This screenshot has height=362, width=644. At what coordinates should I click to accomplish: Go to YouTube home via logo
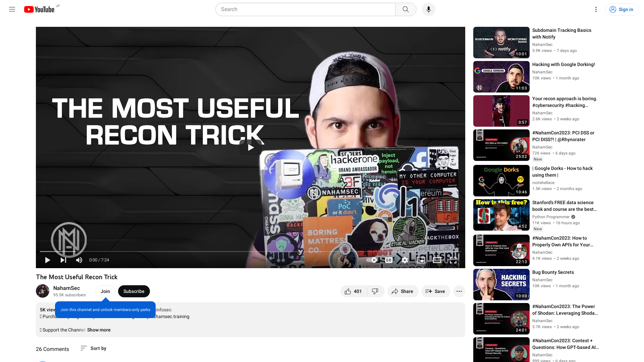tap(39, 9)
